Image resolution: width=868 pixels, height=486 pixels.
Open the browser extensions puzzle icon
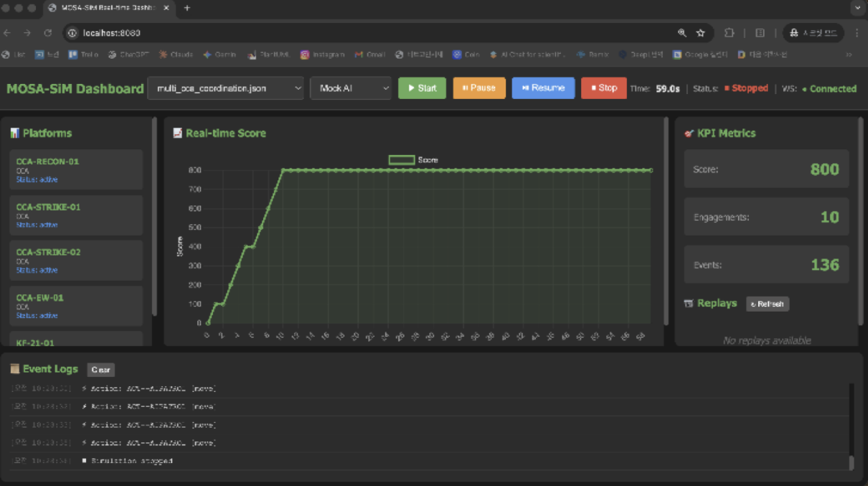pos(730,33)
